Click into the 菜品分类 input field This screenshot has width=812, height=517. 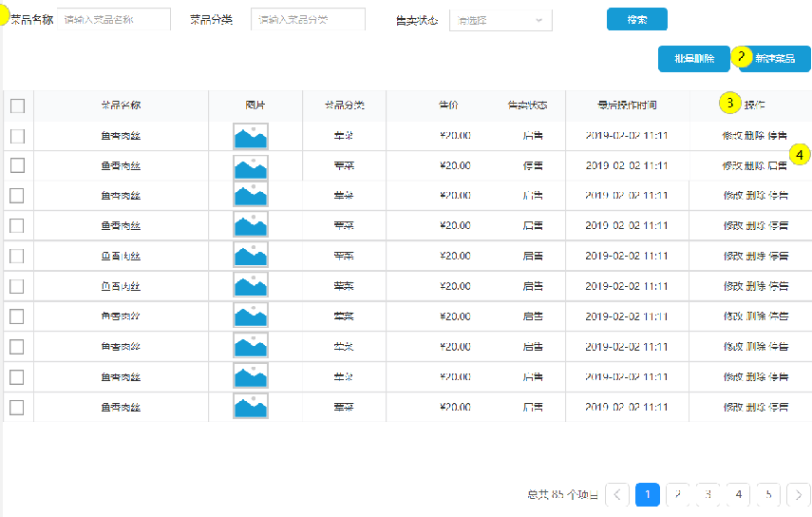tap(308, 20)
